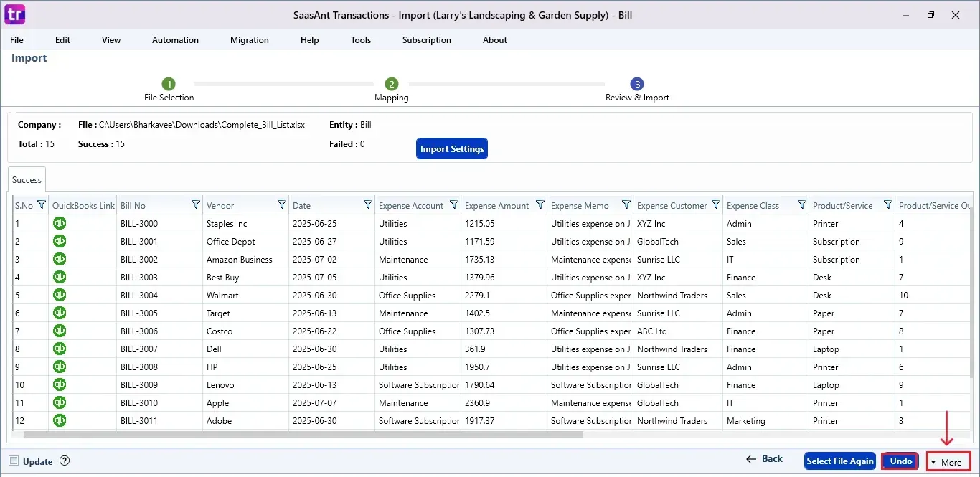Filter the Bill No column

[x=196, y=205]
